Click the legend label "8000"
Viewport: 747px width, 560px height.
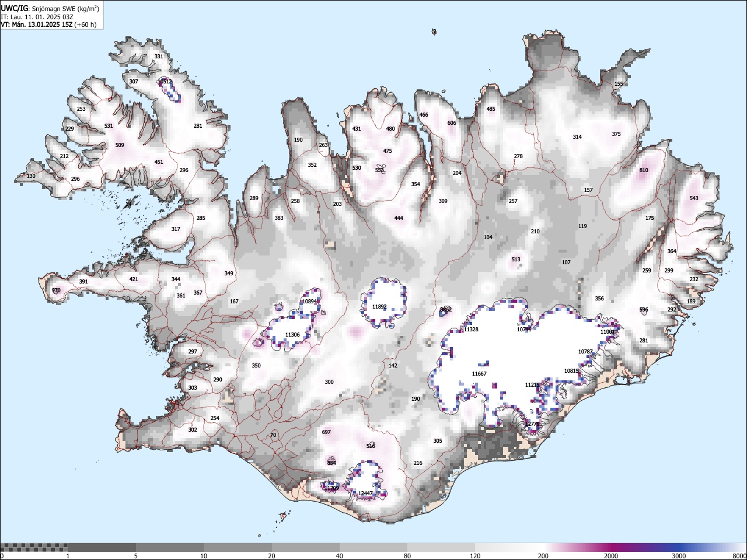739,556
